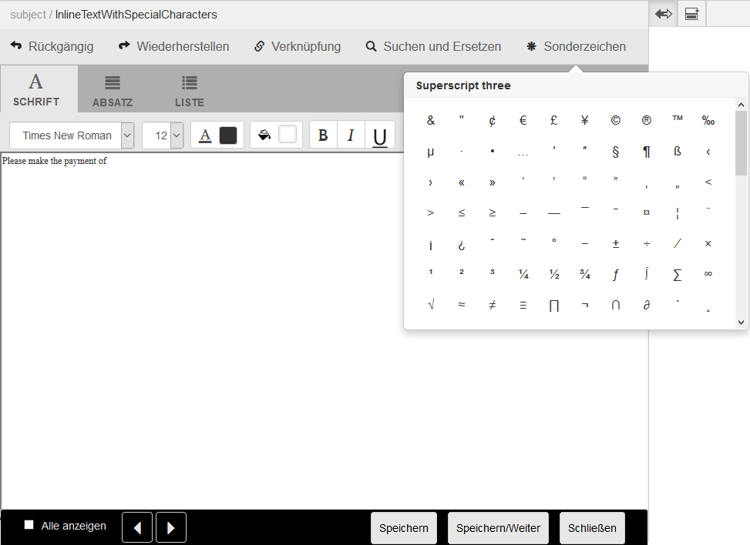The height and width of the screenshot is (545, 750).
Task: Insert the trademark ™ symbol
Action: coord(677,119)
